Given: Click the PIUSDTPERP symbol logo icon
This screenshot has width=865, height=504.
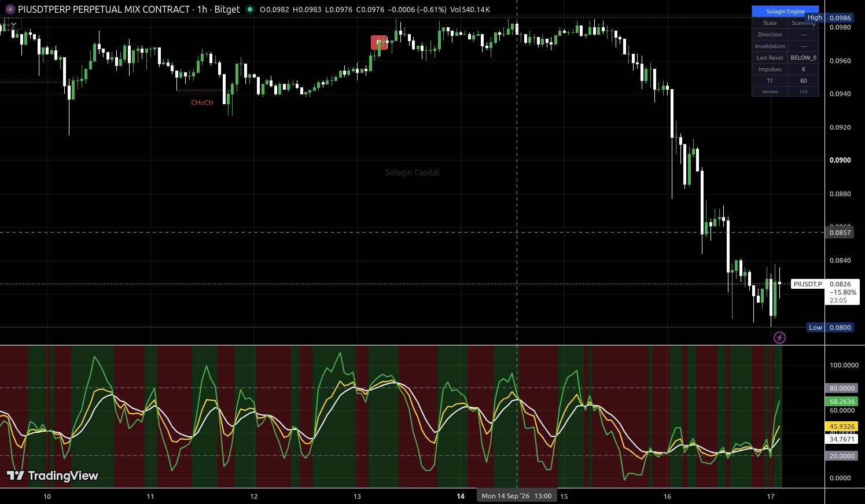Looking at the screenshot, I should pos(10,9).
